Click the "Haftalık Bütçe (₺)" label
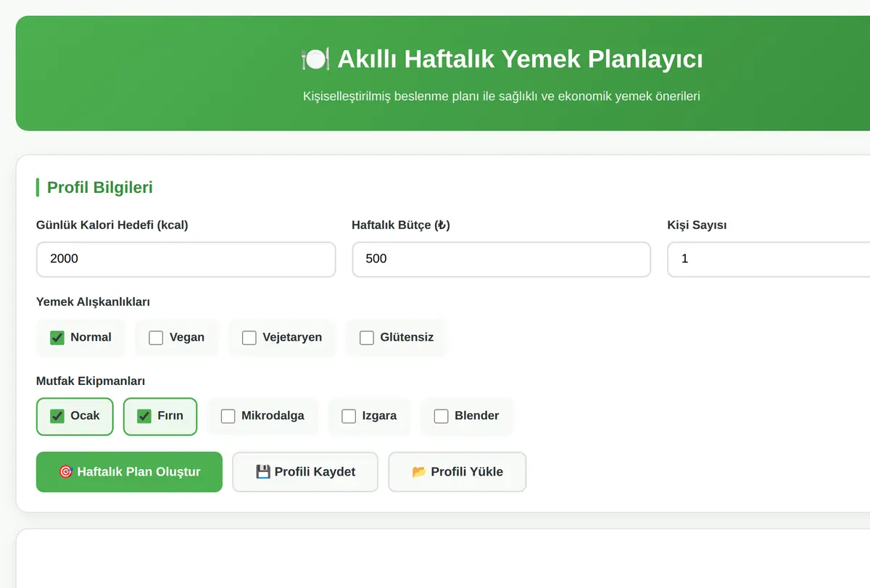Viewport: 870px width, 588px height. coord(401,225)
